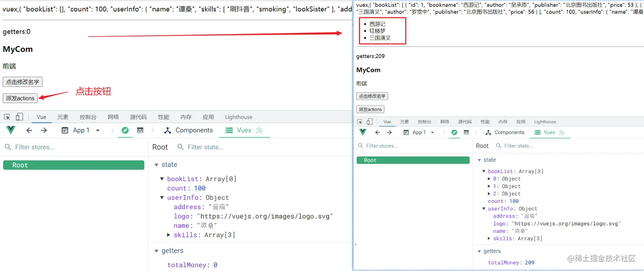This screenshot has width=644, height=271.
Task: Open Components tab in left panel
Action: pos(188,130)
